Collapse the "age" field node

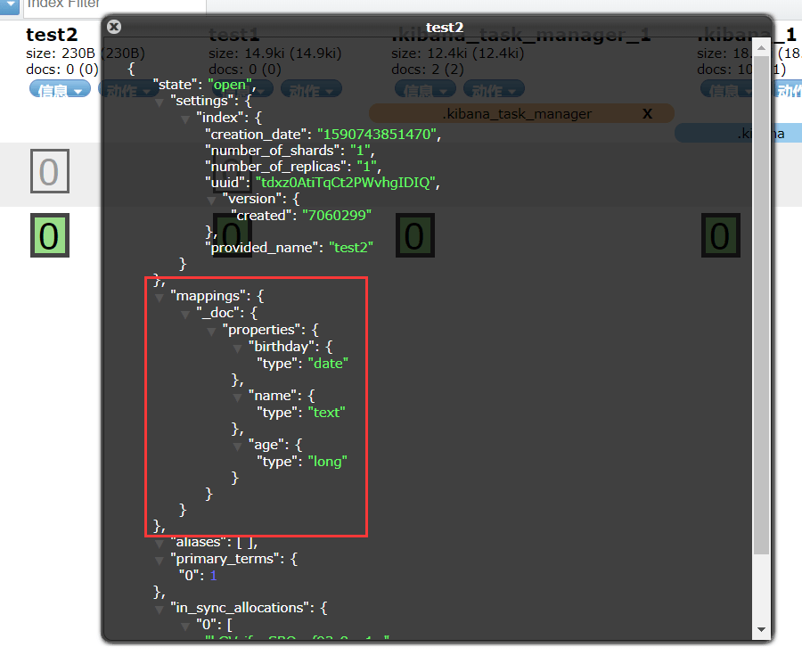pyautogui.click(x=237, y=447)
